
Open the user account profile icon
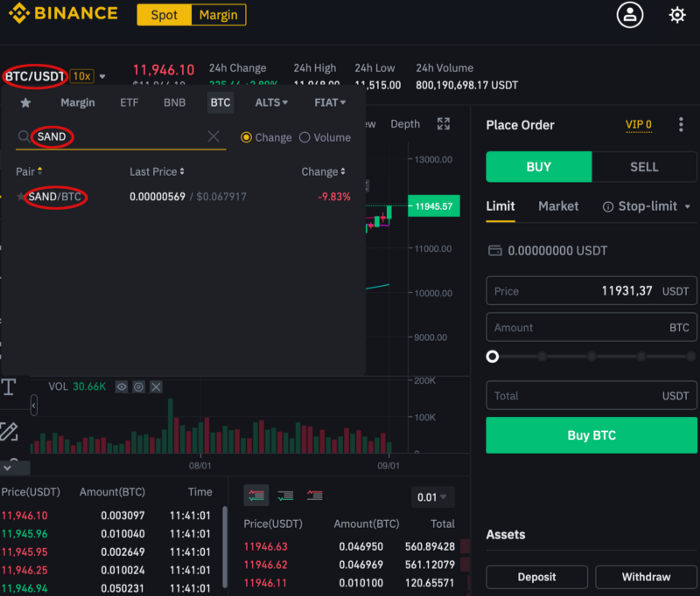[x=629, y=15]
